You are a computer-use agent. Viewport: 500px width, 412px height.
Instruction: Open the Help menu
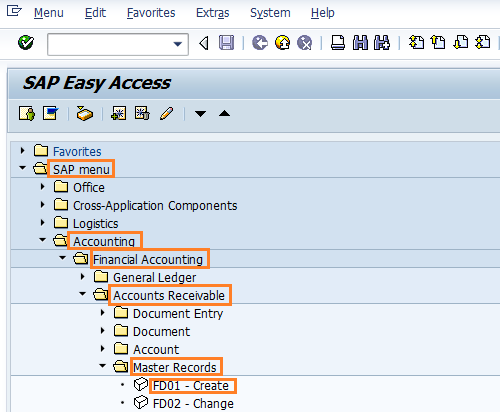point(323,13)
